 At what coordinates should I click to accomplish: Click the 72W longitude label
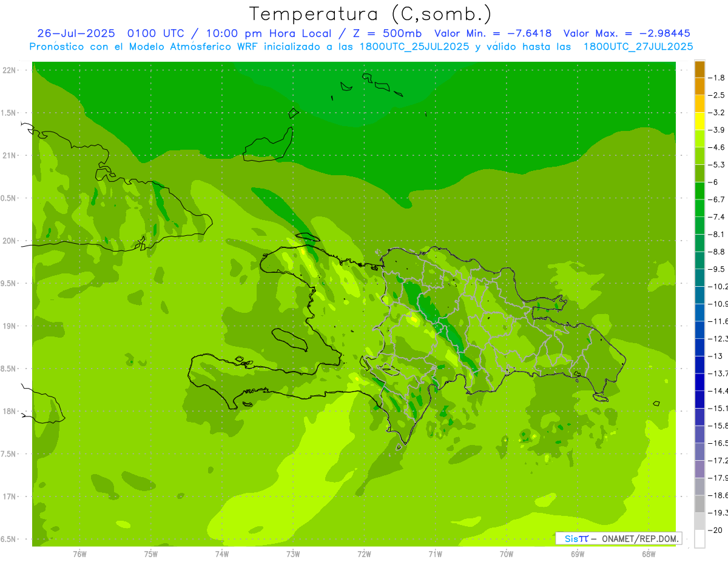364,554
